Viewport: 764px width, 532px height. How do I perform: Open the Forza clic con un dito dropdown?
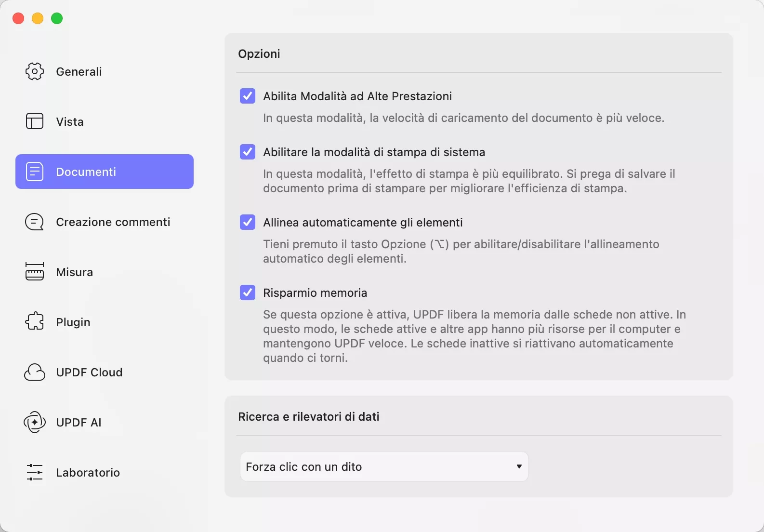coord(383,466)
